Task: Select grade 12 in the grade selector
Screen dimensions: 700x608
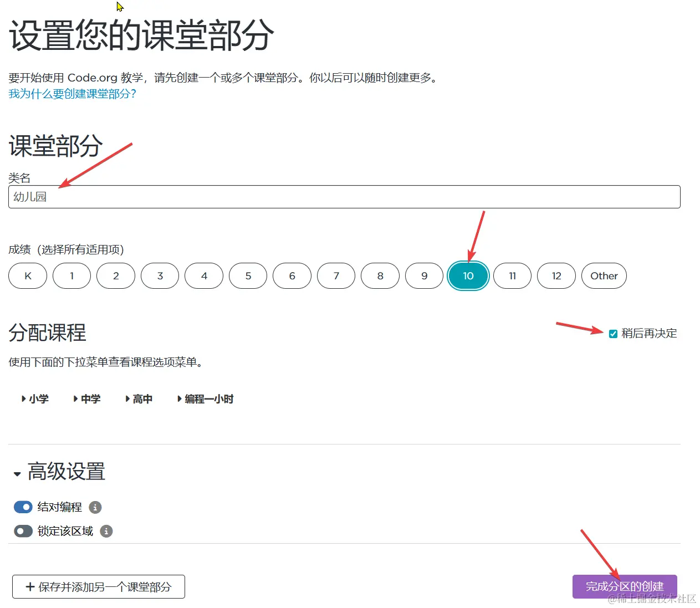Action: click(x=556, y=275)
